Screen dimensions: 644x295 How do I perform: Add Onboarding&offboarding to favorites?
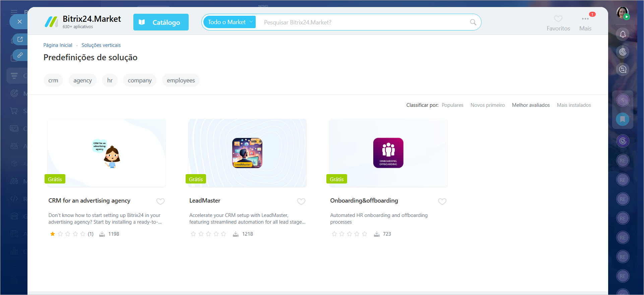tap(442, 201)
